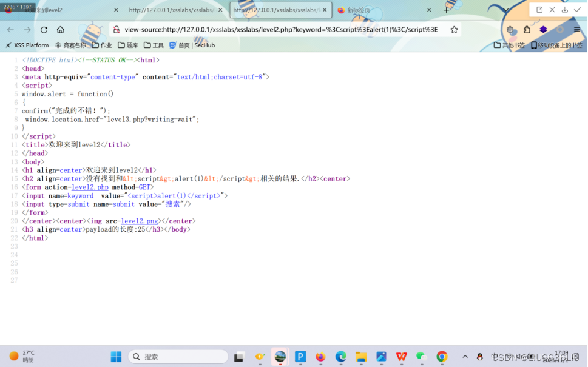Open the browser home page

[60, 30]
